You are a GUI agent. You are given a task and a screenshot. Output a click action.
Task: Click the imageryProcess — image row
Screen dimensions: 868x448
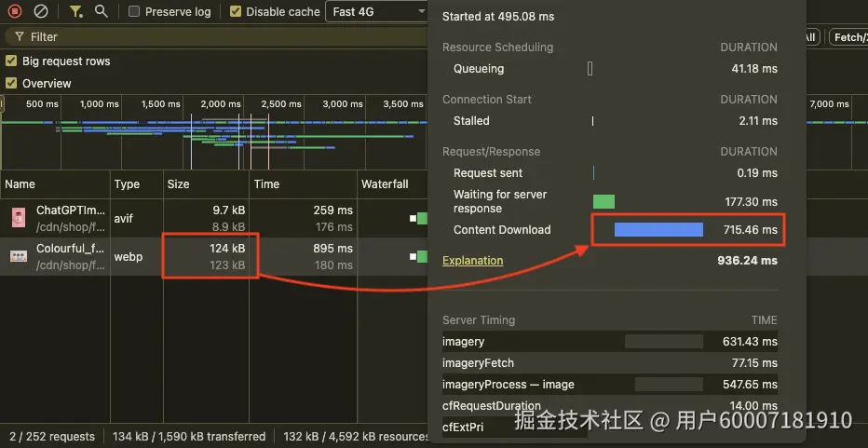(x=610, y=385)
